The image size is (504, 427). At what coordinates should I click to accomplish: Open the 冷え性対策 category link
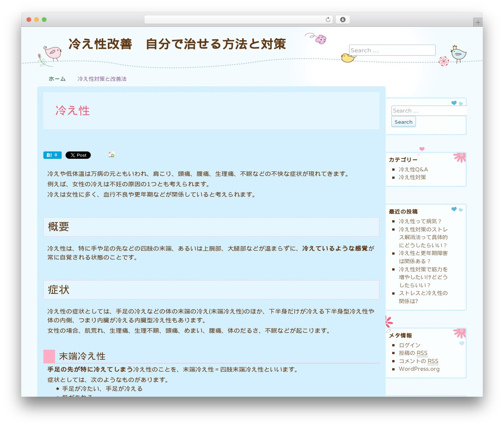412,177
